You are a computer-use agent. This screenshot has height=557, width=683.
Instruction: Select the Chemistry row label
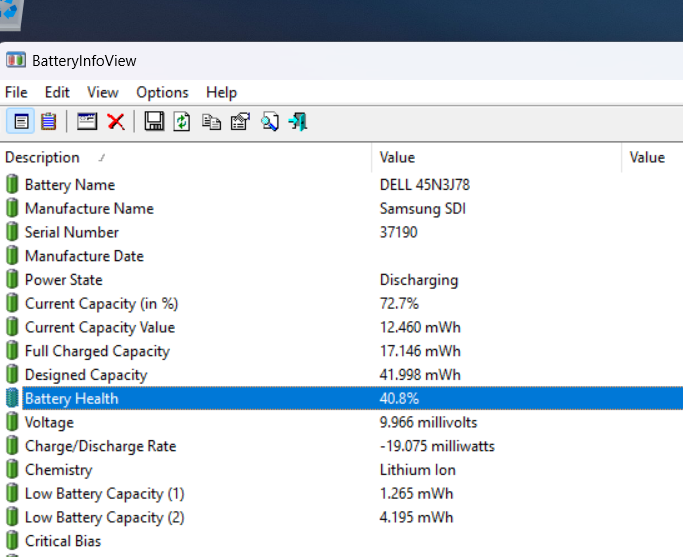click(x=59, y=470)
